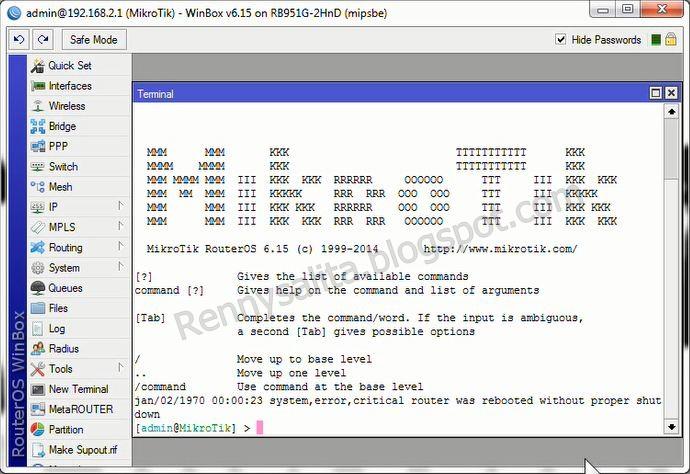Expand the Tools submenu arrow

pyautogui.click(x=121, y=368)
